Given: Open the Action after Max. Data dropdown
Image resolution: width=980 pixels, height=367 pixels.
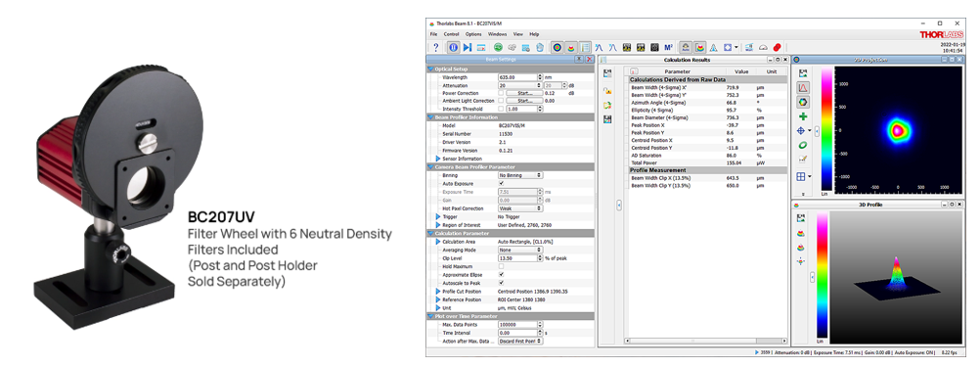Looking at the screenshot, I should pos(520,341).
